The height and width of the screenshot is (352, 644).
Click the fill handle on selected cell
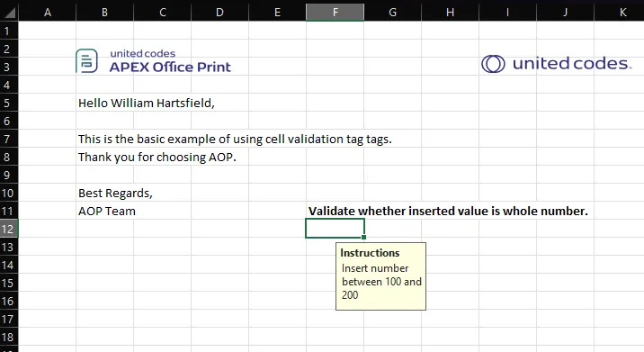(x=364, y=238)
